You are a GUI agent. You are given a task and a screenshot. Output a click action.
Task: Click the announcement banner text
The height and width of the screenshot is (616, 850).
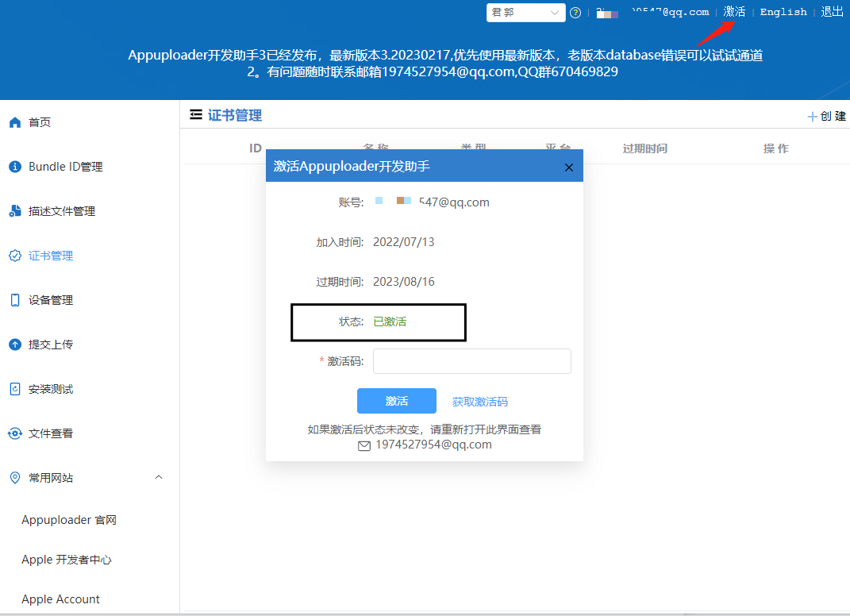(445, 64)
